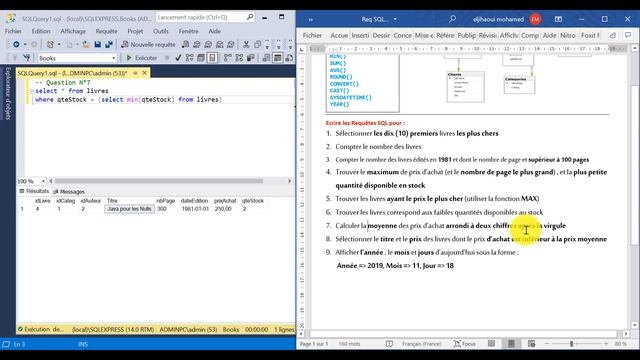Image resolution: width=640 pixels, height=360 pixels.
Task: Click the Word search magnifier icon
Action: click(452, 19)
